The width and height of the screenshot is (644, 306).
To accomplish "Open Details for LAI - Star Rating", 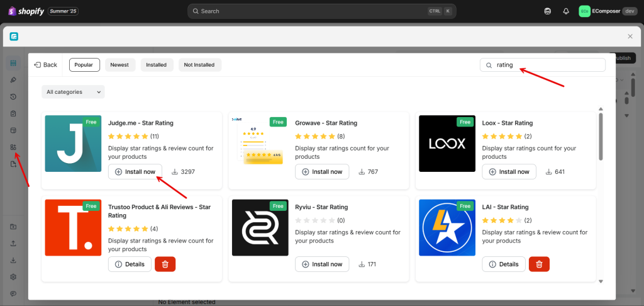I will (504, 264).
